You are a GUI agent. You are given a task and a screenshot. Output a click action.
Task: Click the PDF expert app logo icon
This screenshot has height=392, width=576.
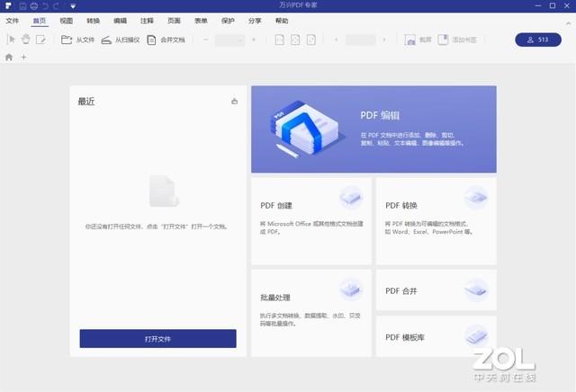[x=8, y=5]
